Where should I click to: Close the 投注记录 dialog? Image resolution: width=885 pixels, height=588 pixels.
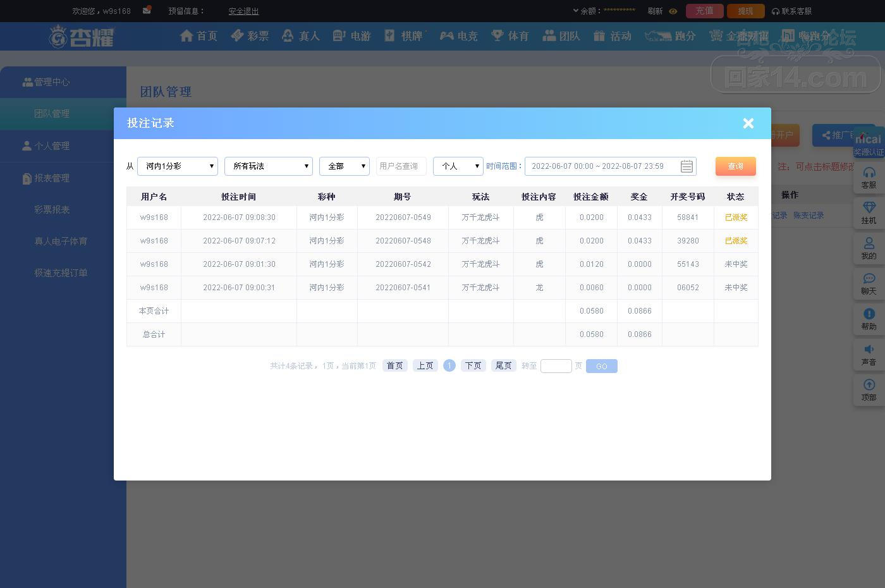(748, 123)
